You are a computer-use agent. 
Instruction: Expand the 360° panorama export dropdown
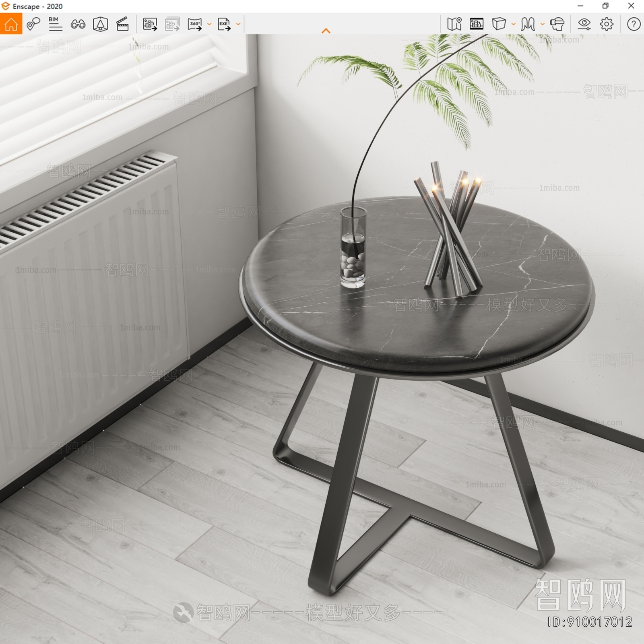point(209,24)
